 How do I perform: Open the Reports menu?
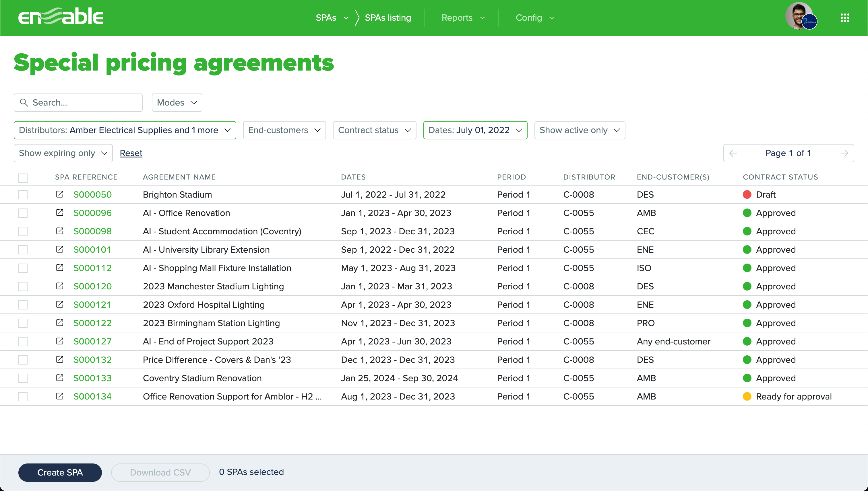[457, 17]
